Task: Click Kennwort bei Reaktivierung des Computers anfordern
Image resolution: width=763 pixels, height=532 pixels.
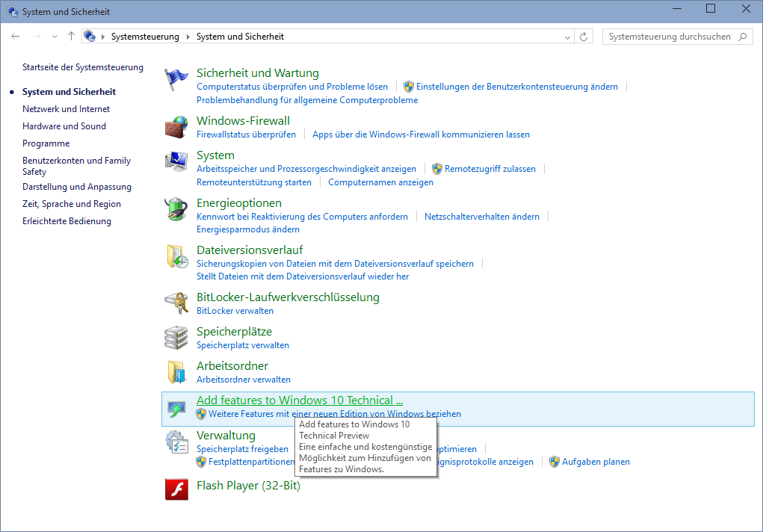Action: click(x=302, y=217)
